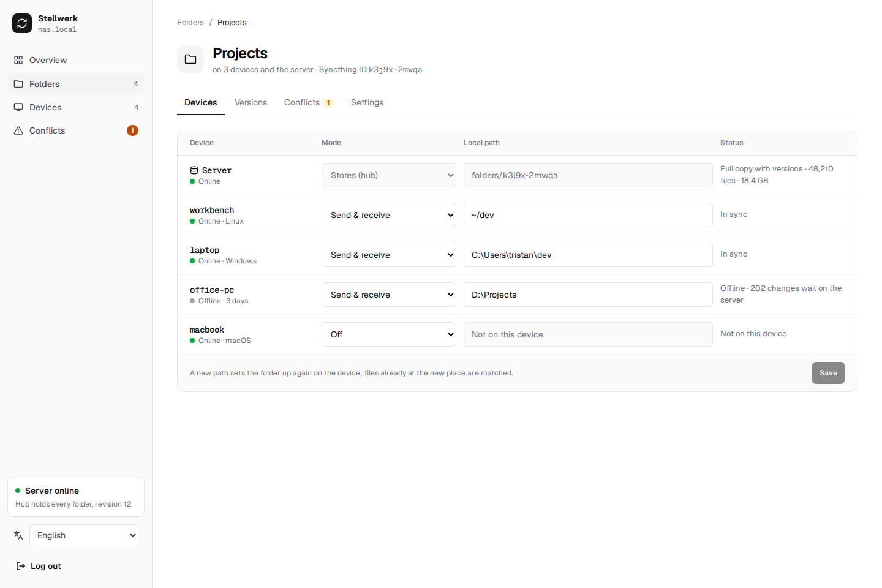Click the 'Projects' page heading
This screenshot has width=882, height=588.
(x=240, y=53)
